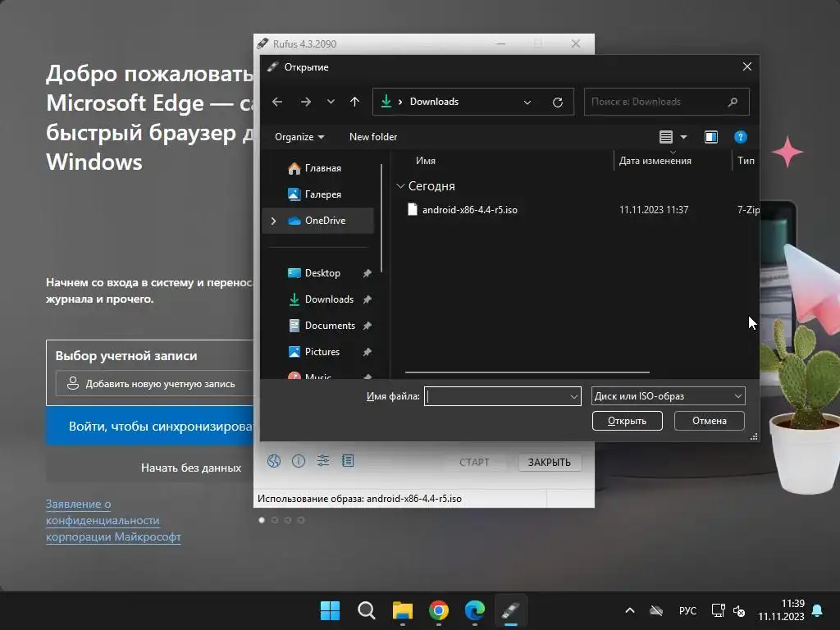Switch to Microsoft Edge on taskbar

[475, 610]
